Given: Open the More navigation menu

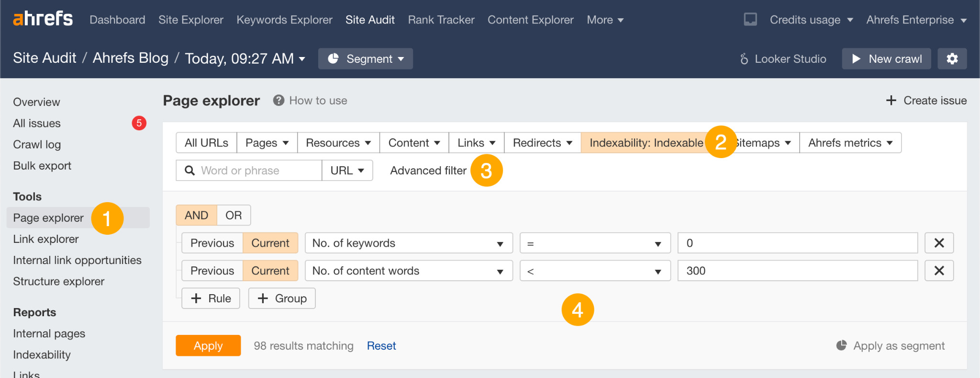Looking at the screenshot, I should click(605, 20).
